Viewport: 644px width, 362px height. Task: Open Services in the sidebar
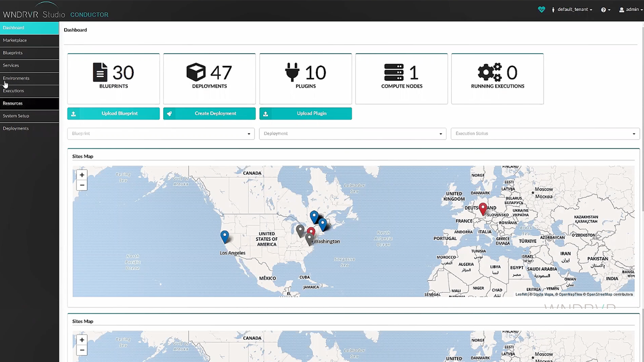click(29, 66)
